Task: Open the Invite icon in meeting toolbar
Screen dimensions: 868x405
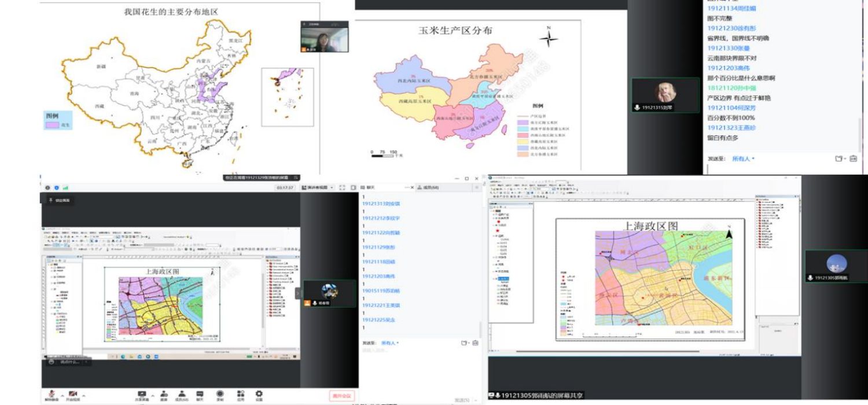Action: click(x=164, y=393)
